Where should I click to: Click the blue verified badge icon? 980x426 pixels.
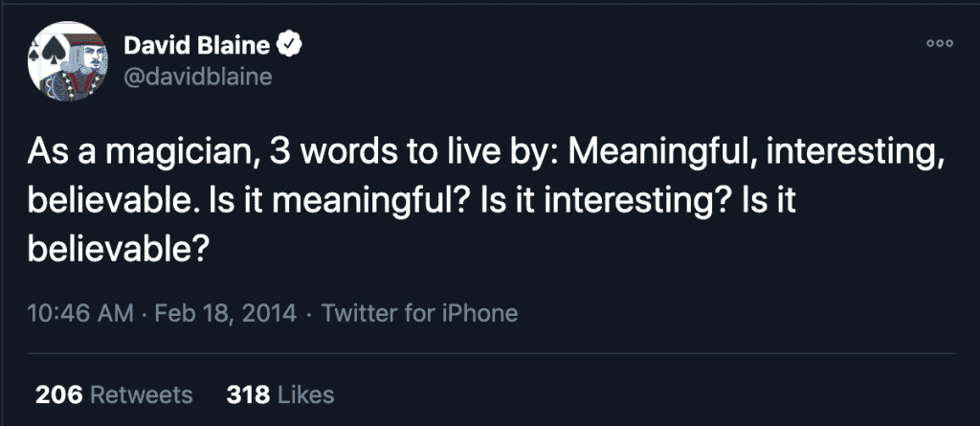pos(288,43)
